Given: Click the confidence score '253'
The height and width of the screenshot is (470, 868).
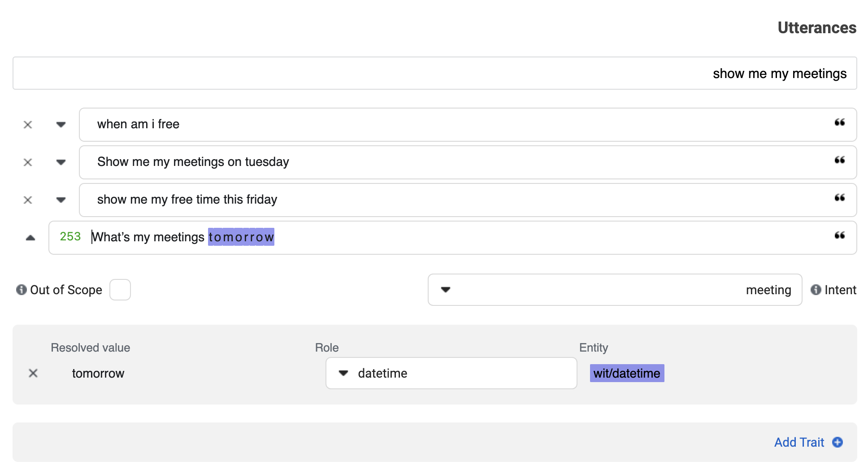Looking at the screenshot, I should (70, 236).
